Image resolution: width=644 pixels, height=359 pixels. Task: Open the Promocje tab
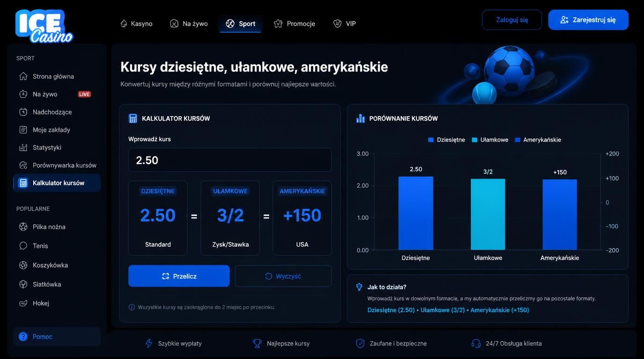coord(294,23)
